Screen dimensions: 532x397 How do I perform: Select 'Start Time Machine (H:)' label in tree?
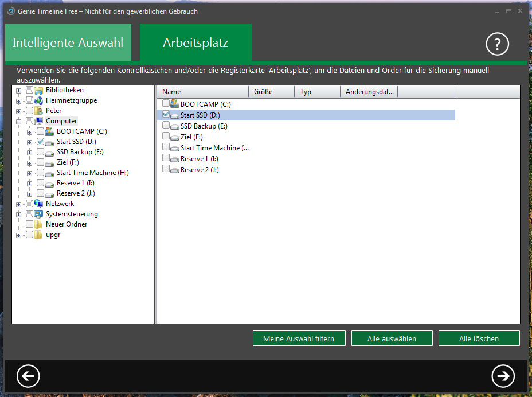point(93,173)
